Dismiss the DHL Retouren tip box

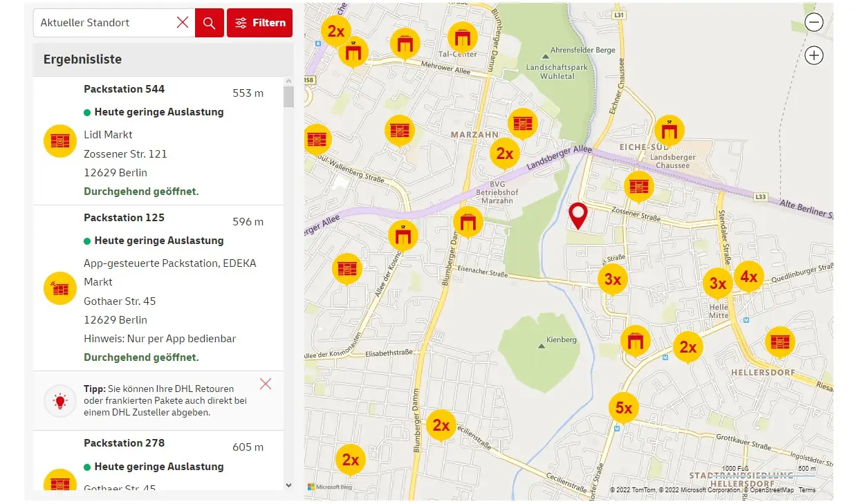point(266,384)
